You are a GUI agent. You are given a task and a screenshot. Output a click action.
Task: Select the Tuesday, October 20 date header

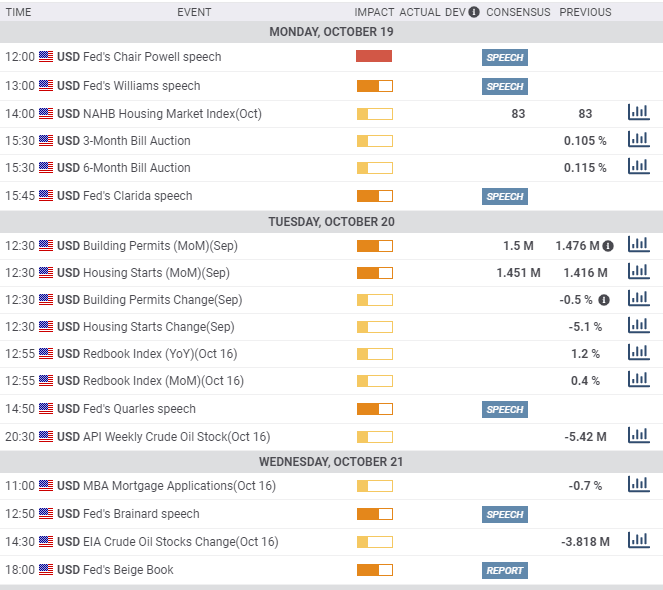pyautogui.click(x=331, y=221)
